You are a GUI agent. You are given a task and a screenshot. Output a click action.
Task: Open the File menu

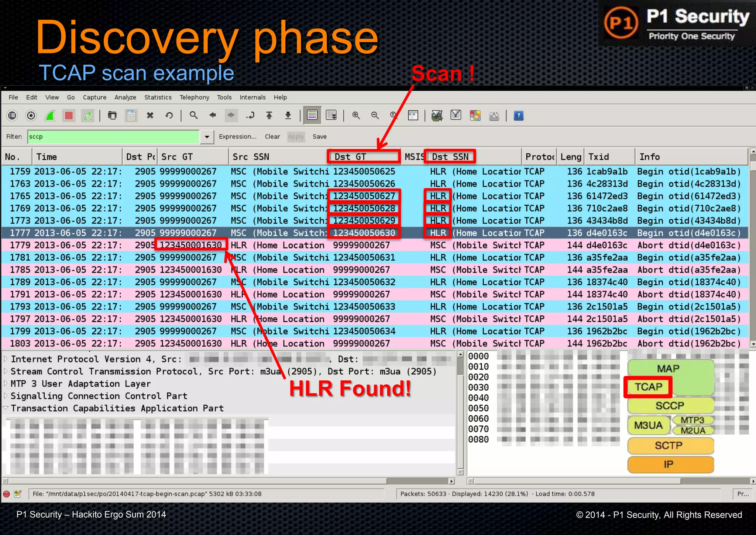pos(13,97)
